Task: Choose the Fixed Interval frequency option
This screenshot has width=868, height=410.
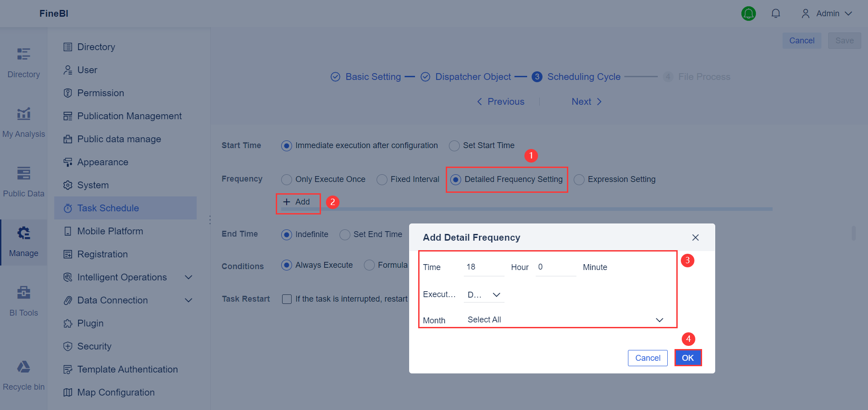Action: click(381, 179)
